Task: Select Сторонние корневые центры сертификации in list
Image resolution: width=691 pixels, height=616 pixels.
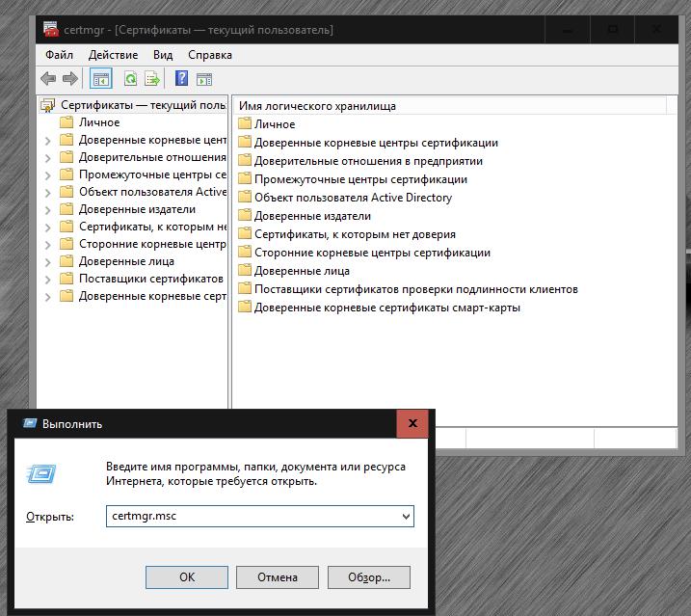Action: tap(372, 253)
